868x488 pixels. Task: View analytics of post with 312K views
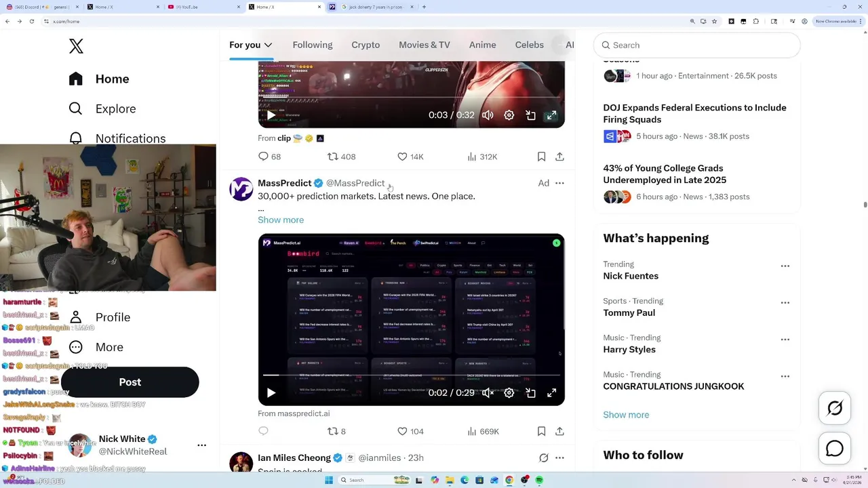point(482,157)
